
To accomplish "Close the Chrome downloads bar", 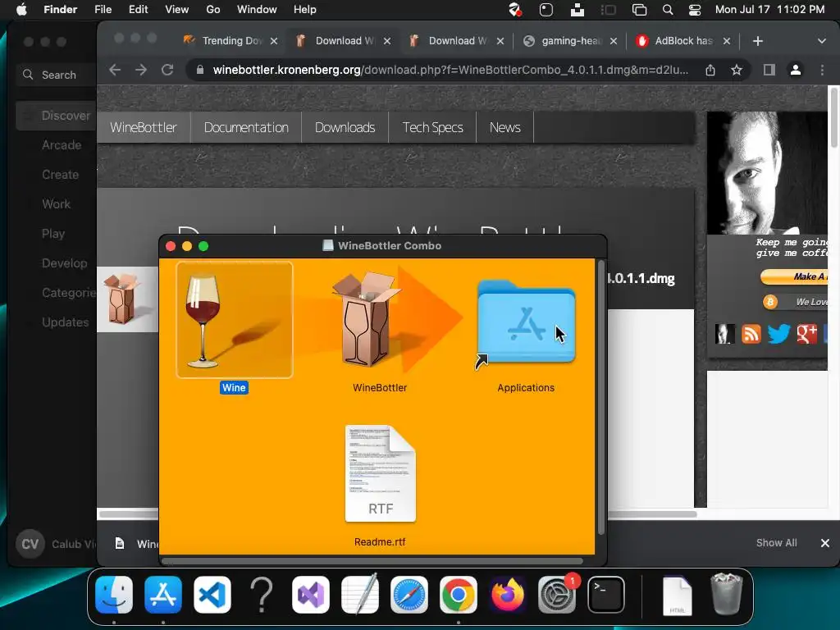I will 825,543.
